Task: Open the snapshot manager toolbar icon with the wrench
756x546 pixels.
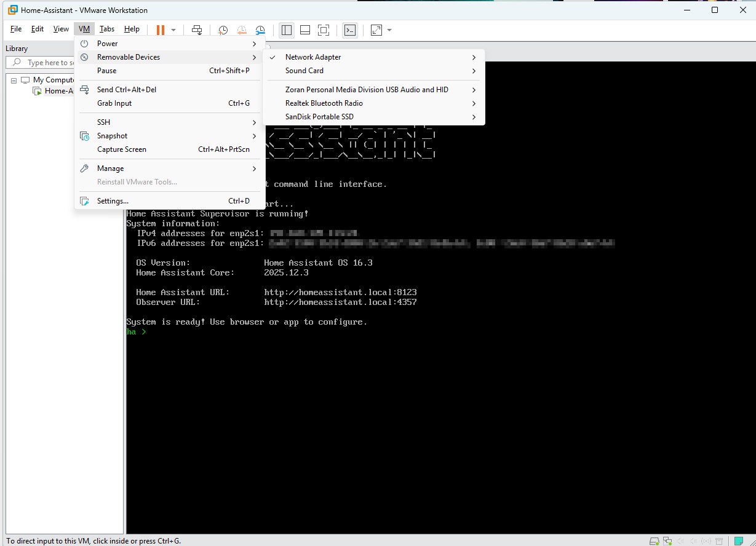Action: coord(261,30)
